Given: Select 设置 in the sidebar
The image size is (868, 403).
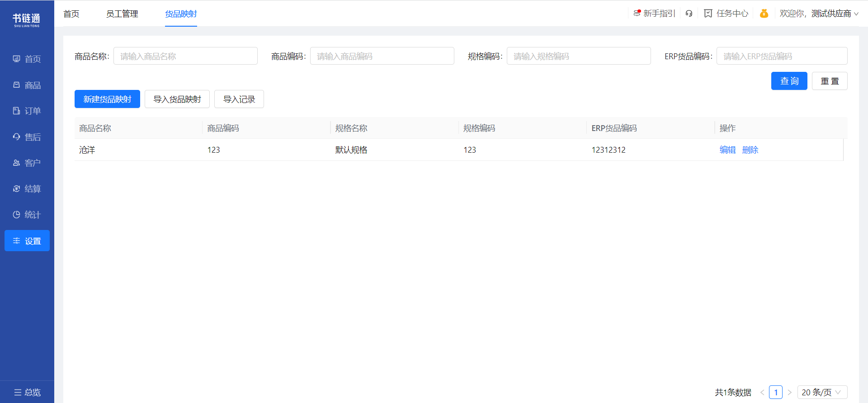Looking at the screenshot, I should 27,241.
